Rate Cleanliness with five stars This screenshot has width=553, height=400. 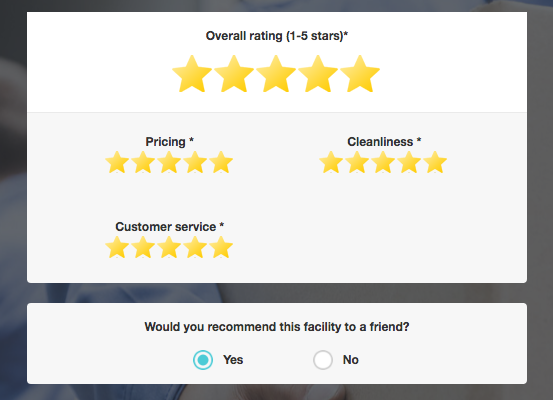pos(435,162)
